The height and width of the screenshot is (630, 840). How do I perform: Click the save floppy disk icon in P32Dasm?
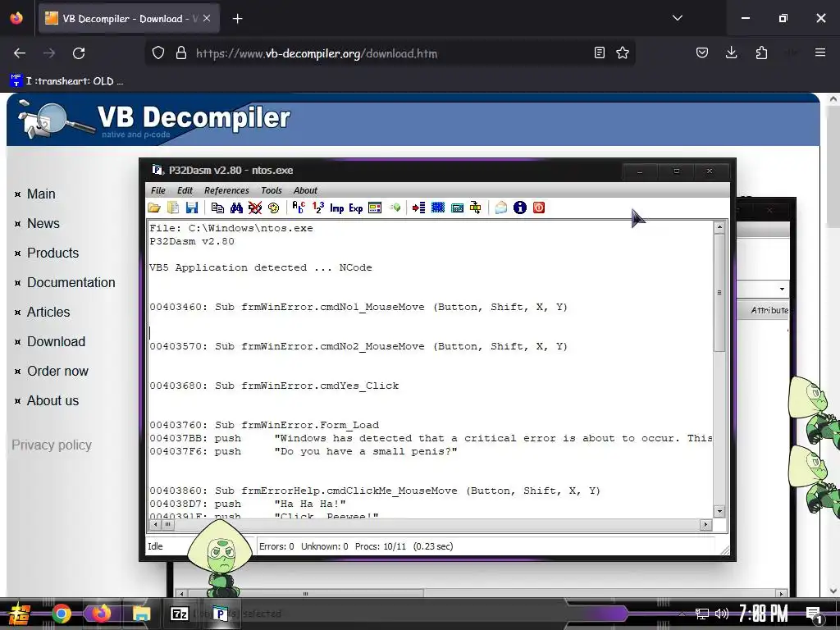(x=192, y=208)
